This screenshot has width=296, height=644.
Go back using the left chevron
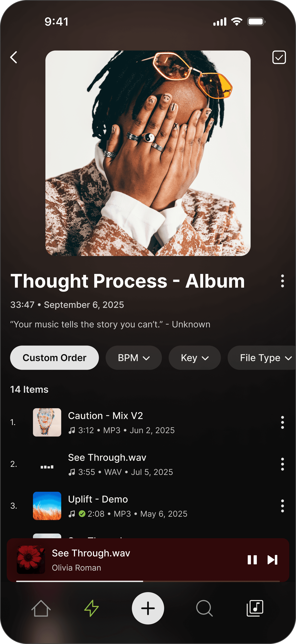click(14, 57)
